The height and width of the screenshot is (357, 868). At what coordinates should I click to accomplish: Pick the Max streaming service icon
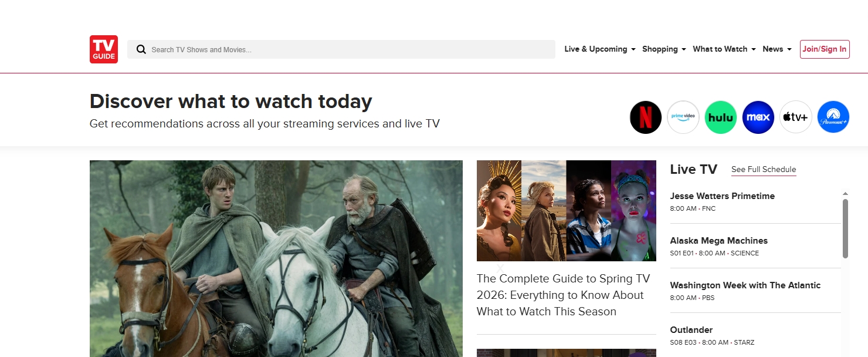tap(758, 117)
